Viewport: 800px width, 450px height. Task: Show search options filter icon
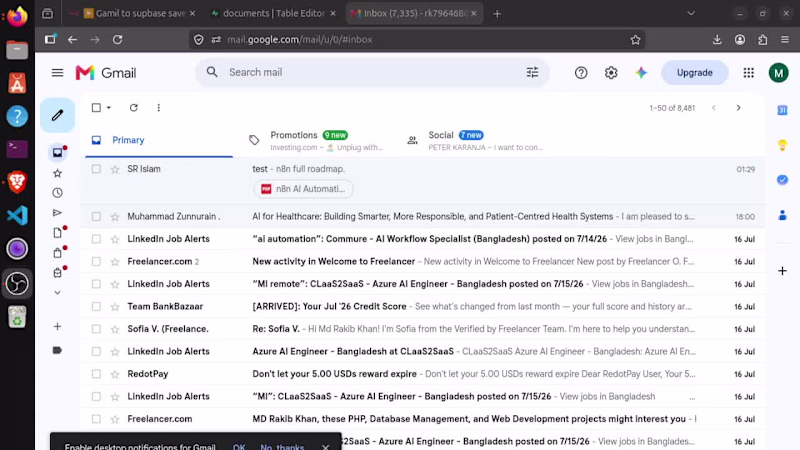click(x=532, y=72)
